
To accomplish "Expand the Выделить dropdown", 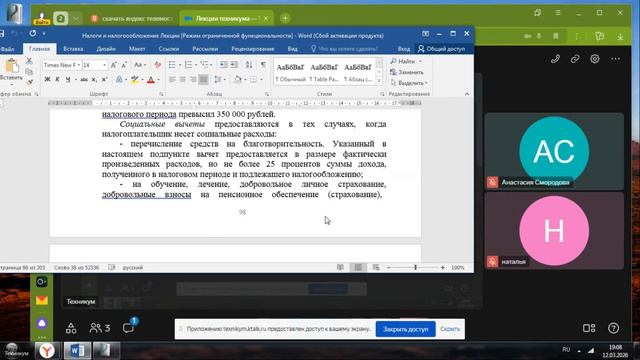I will [426, 83].
